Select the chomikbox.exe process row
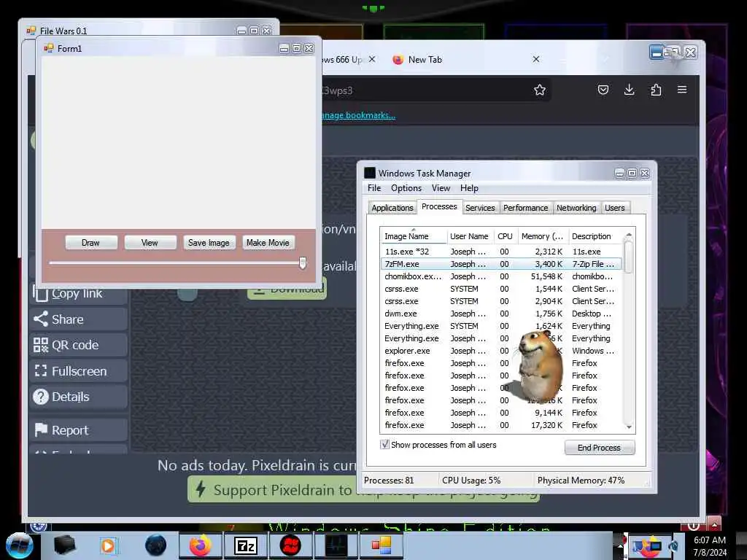The width and height of the screenshot is (747, 560). pos(501,276)
